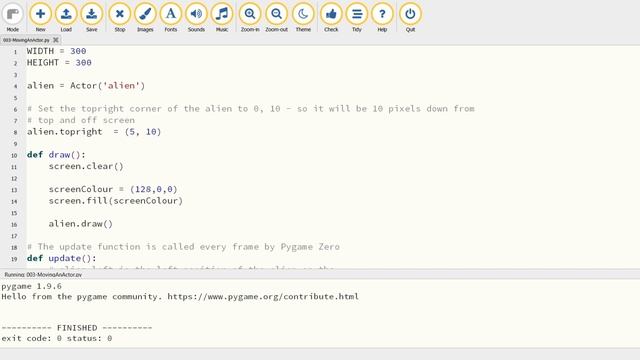Click the 'pygame 1.9.6' output line
640x360 pixels.
tap(31, 286)
